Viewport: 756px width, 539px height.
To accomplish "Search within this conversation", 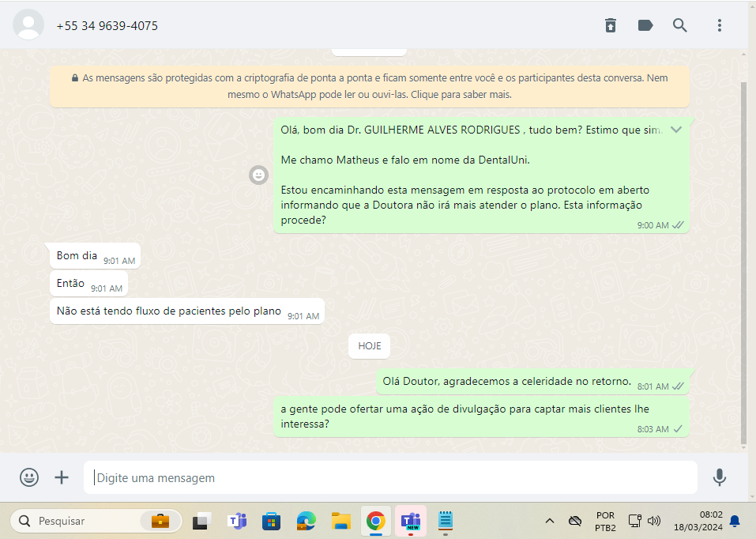I will [680, 25].
